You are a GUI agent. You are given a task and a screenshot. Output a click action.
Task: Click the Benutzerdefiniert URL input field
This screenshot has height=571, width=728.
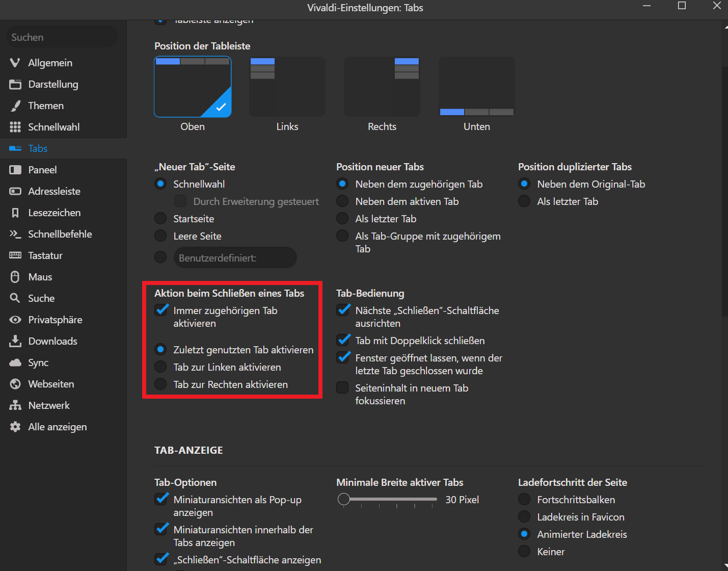pyautogui.click(x=235, y=257)
